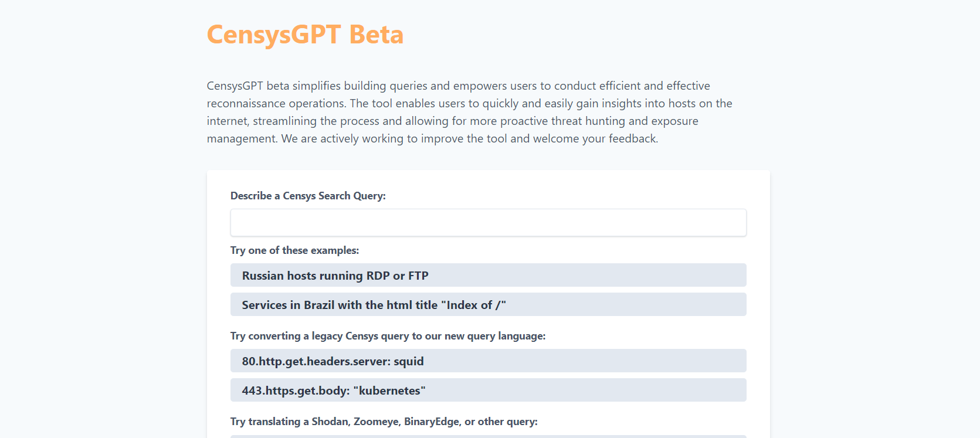Click the "kubernetes" text in the second legacy example

coord(389,391)
